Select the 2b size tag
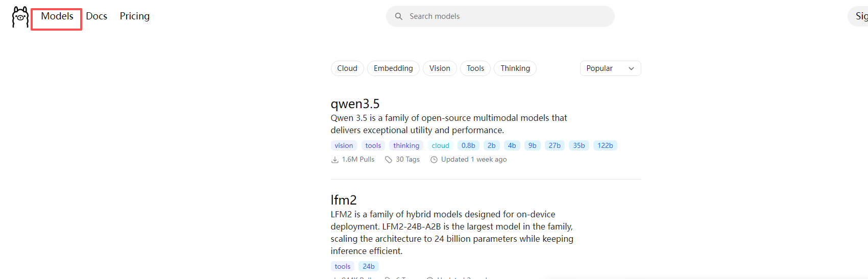Image resolution: width=868 pixels, height=279 pixels. click(x=492, y=146)
